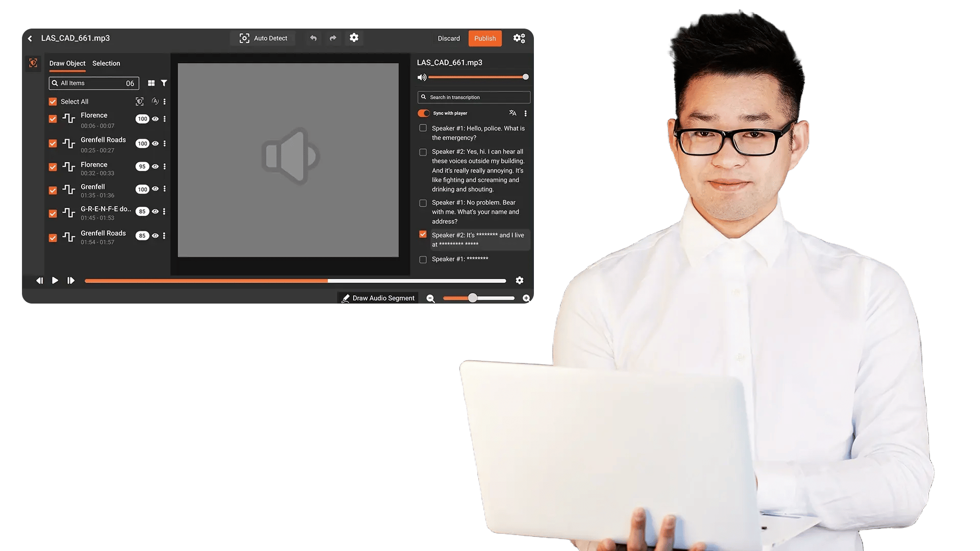The image size is (980, 551).
Task: Switch to the Selection tab
Action: pyautogui.click(x=106, y=63)
